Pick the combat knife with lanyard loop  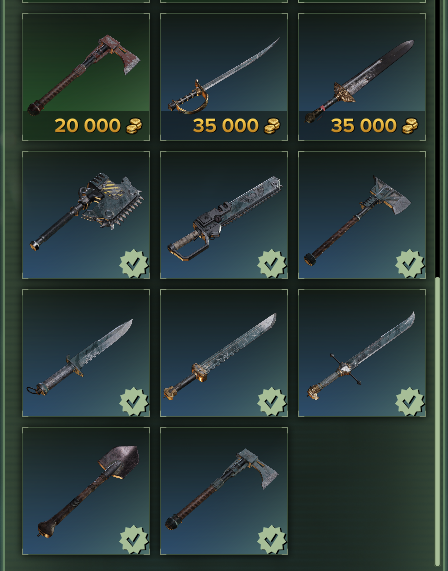(86, 353)
